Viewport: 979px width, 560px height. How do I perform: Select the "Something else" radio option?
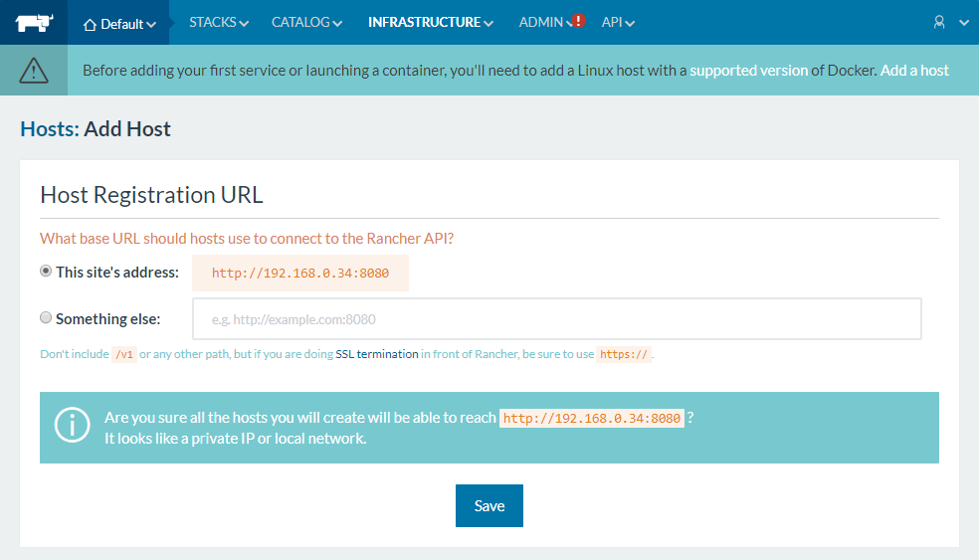[46, 318]
